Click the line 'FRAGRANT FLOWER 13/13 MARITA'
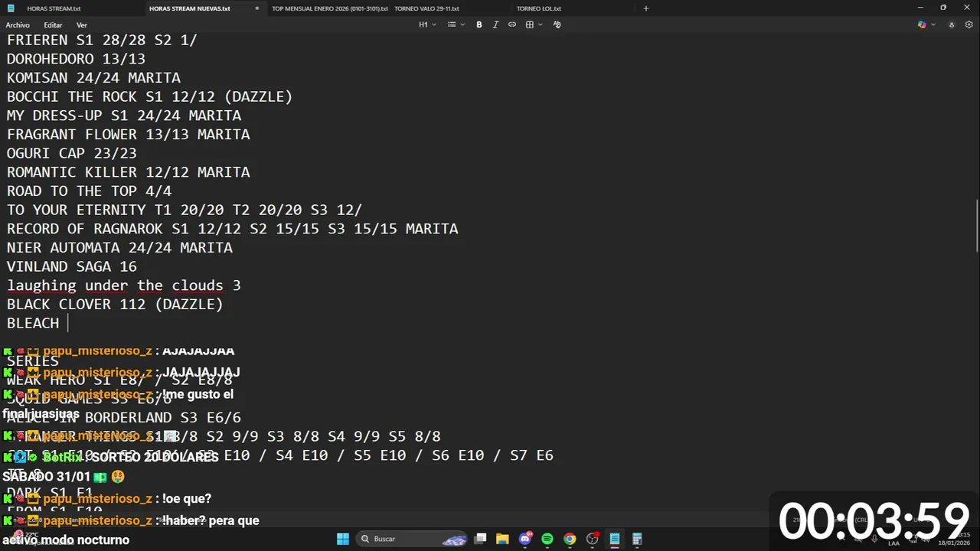Screen dimensions: 980x551 [x=129, y=134]
